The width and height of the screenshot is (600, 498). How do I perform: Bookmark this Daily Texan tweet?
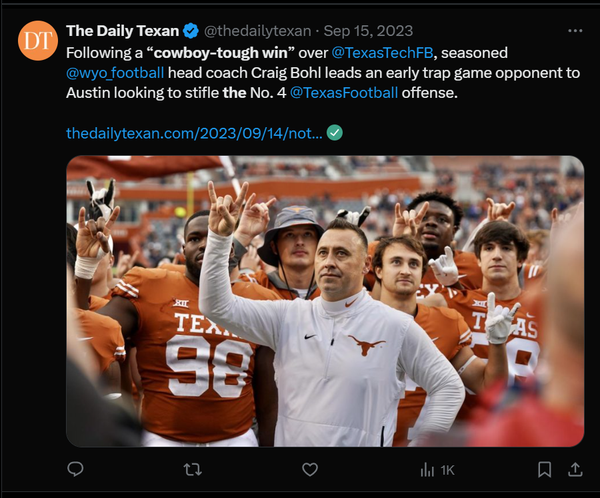pyautogui.click(x=544, y=469)
